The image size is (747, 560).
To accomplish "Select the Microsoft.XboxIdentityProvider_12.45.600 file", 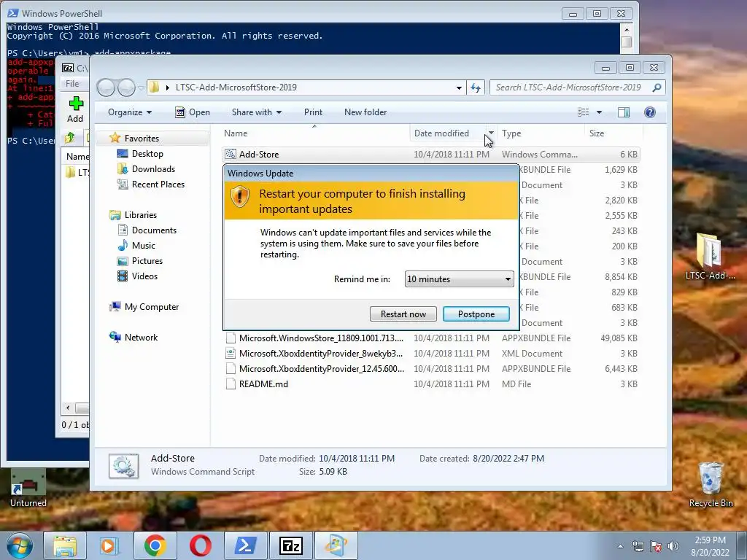I will click(x=430, y=368).
